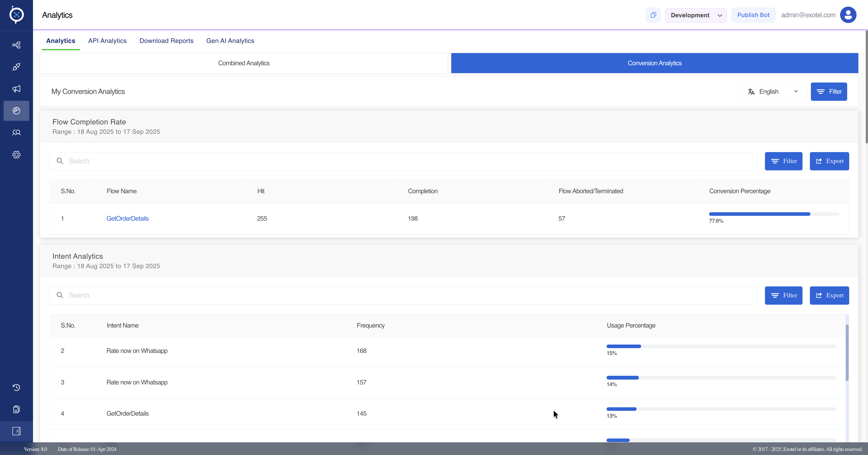Click the Flow Completion Rate search field
The image size is (868, 455).
tap(403, 161)
